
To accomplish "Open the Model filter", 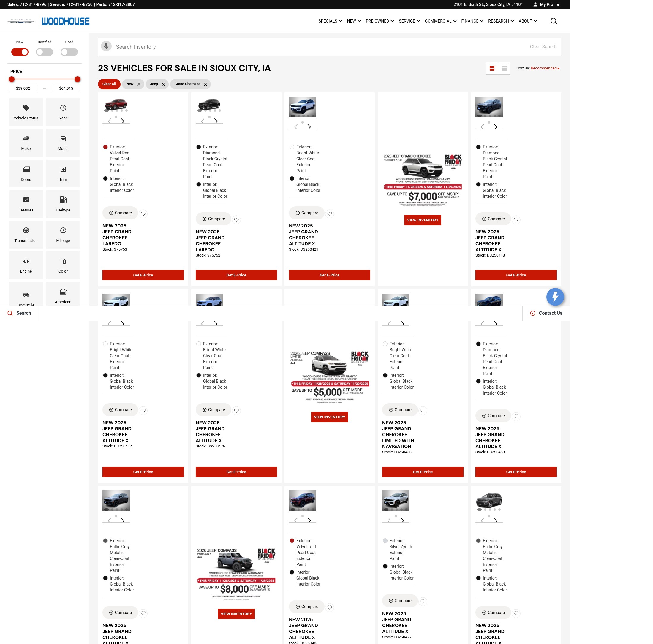I will [63, 143].
